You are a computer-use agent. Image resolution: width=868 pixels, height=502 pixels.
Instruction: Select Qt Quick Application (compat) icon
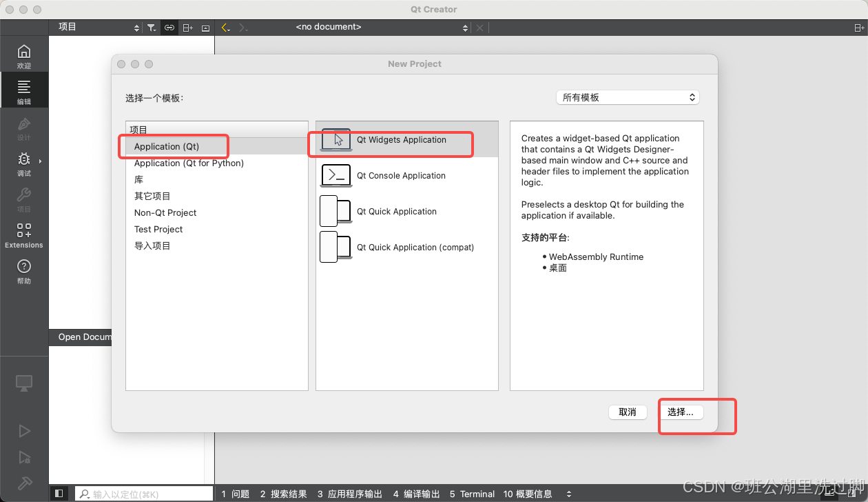pos(335,247)
